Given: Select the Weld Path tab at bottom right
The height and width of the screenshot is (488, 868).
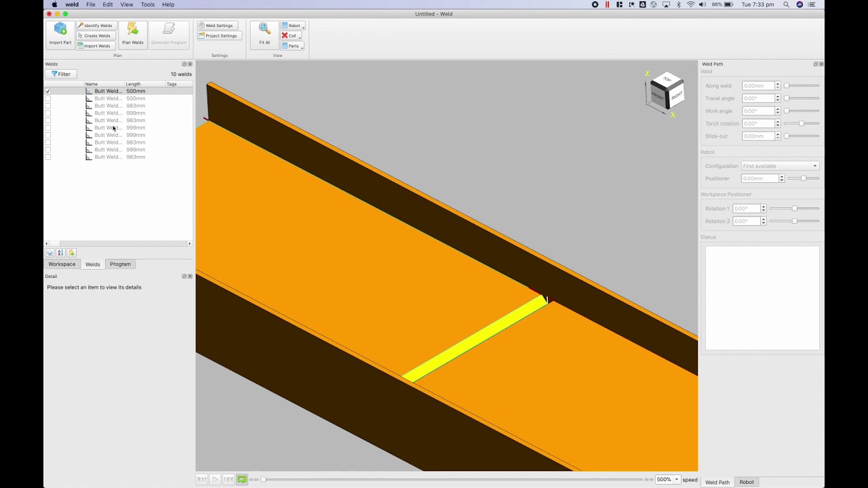Looking at the screenshot, I should pos(717,482).
